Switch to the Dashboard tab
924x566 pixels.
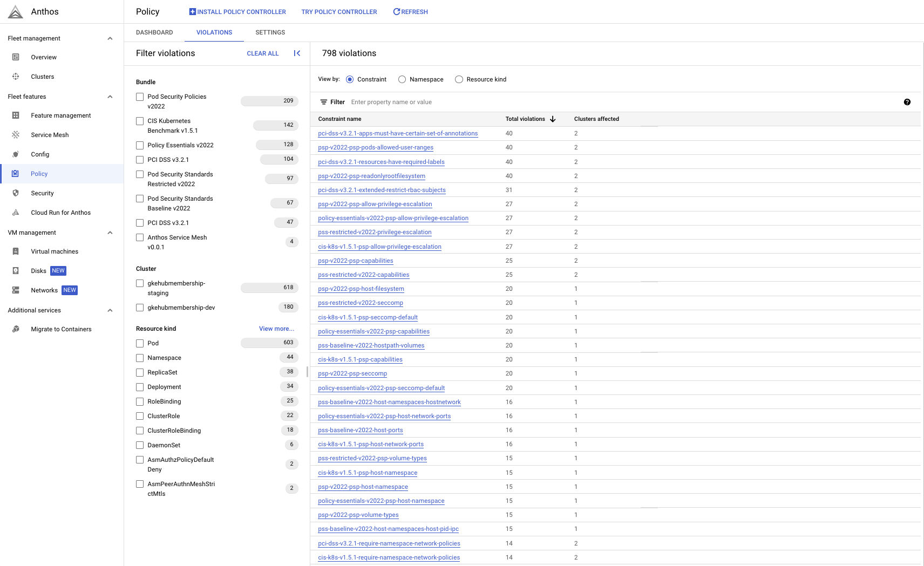(154, 32)
